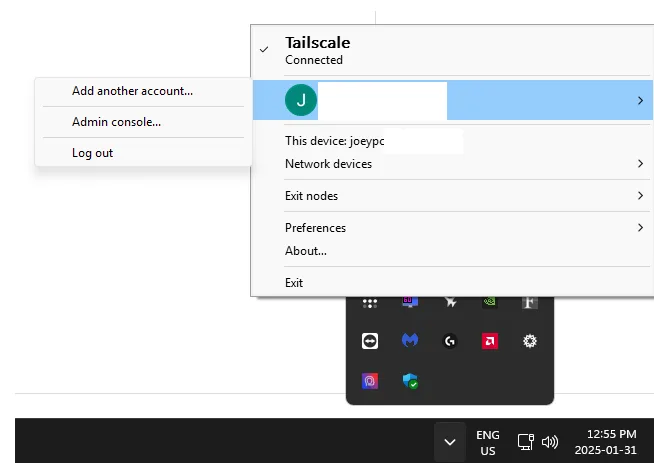Choose Add another account...

point(143,91)
